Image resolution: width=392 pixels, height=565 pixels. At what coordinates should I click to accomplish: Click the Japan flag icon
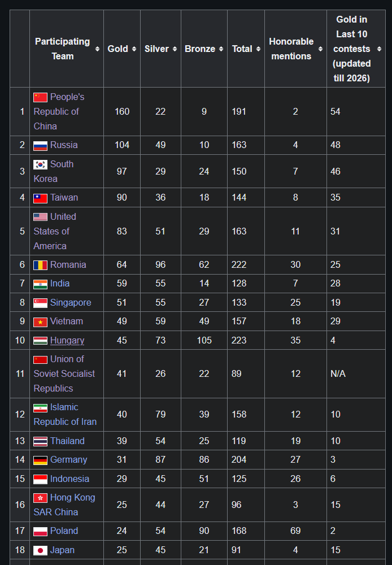(x=40, y=550)
